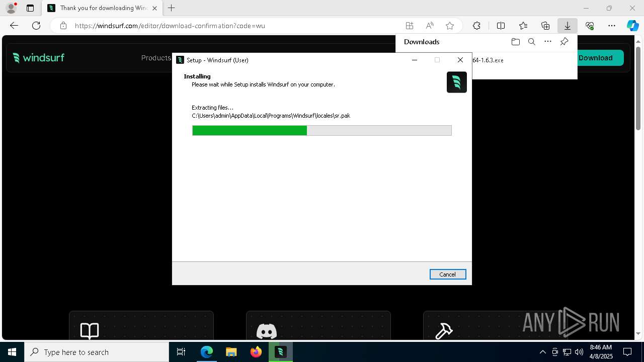Pin the Downloads panel
644x362 pixels.
(564, 42)
